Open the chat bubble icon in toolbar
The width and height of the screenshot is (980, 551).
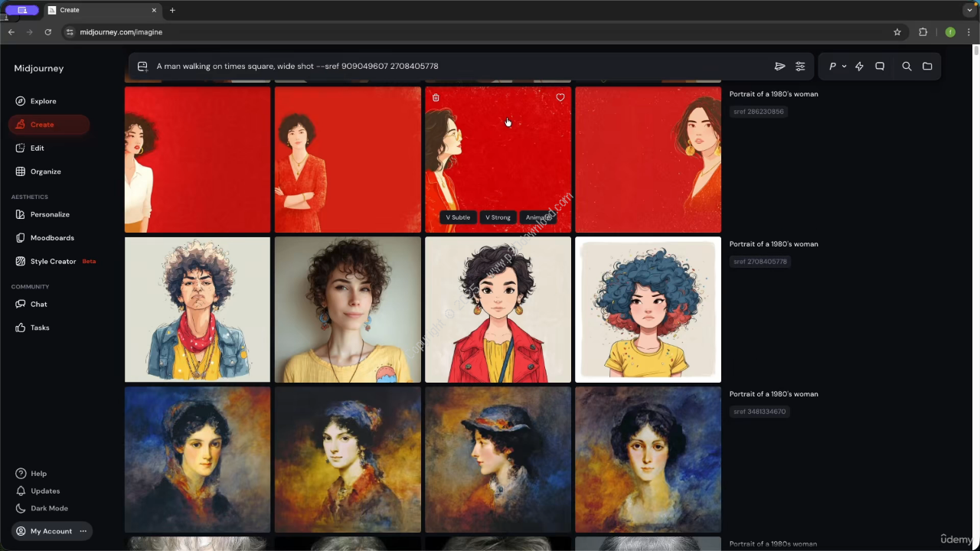[880, 67]
